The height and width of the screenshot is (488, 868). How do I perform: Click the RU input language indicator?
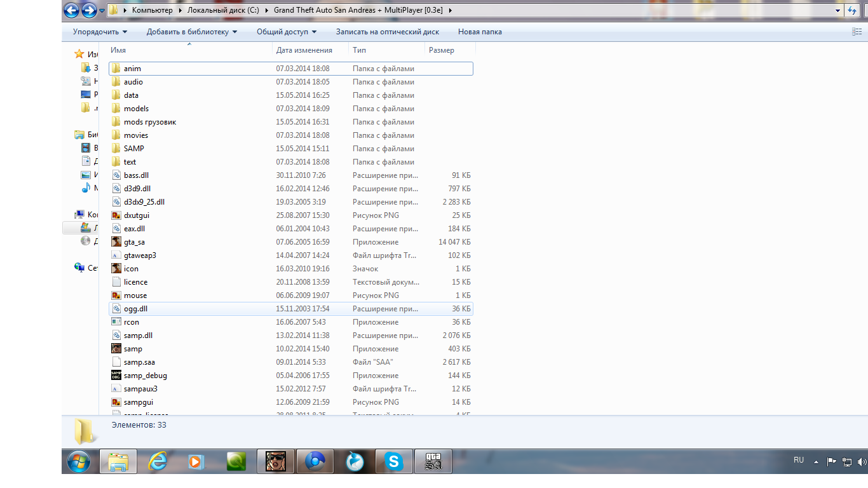[x=799, y=460]
